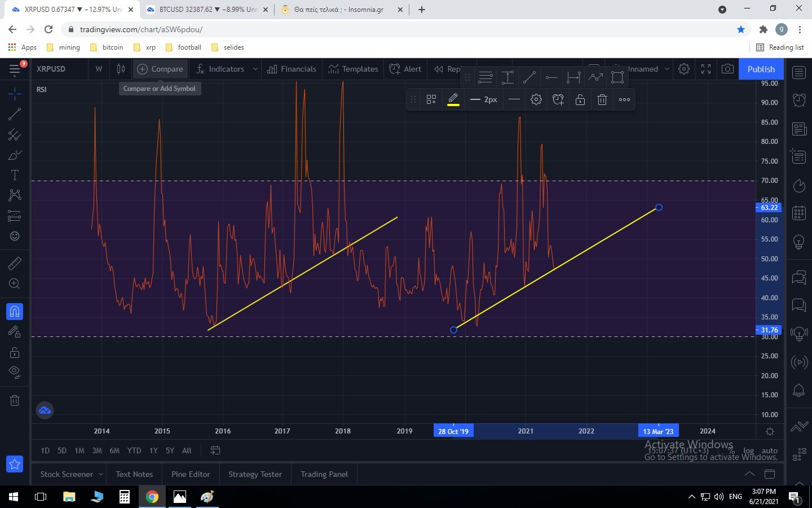
Task: Open the TradingView hamburger main menu
Action: pos(15,69)
